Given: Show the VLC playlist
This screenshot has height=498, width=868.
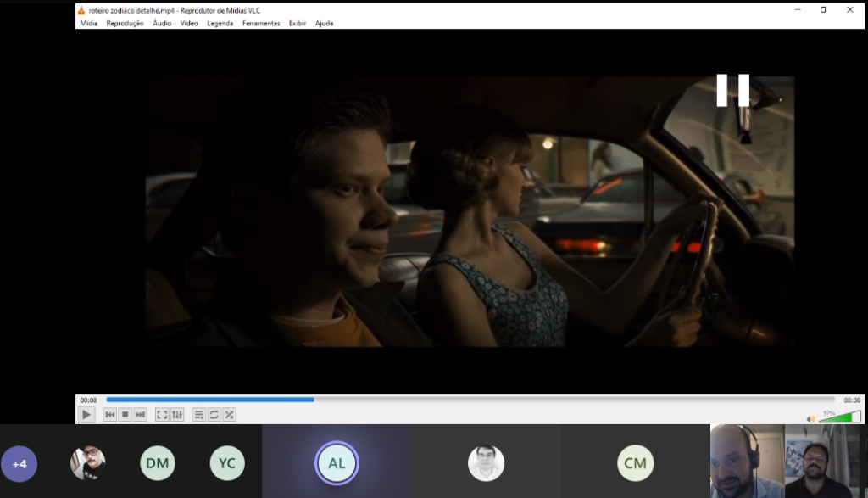Looking at the screenshot, I should [198, 414].
